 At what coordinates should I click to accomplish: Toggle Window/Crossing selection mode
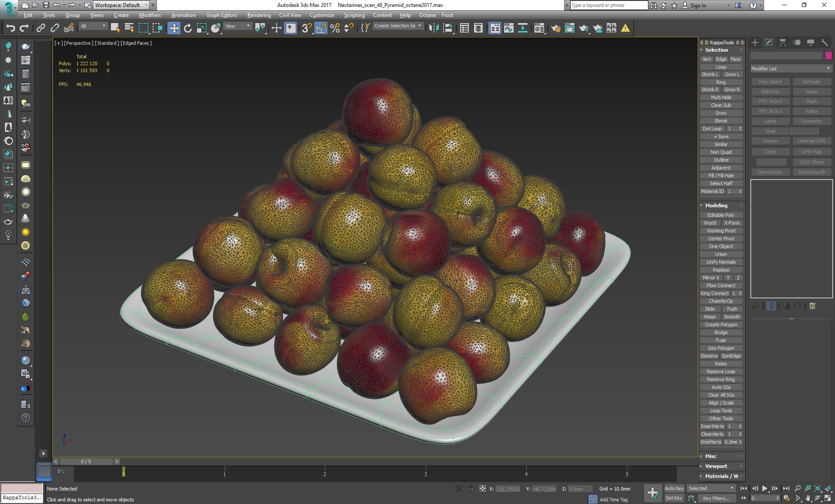[x=157, y=28]
